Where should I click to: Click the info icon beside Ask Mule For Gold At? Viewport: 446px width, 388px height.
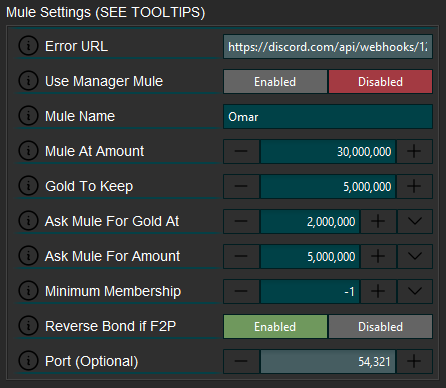point(28,221)
